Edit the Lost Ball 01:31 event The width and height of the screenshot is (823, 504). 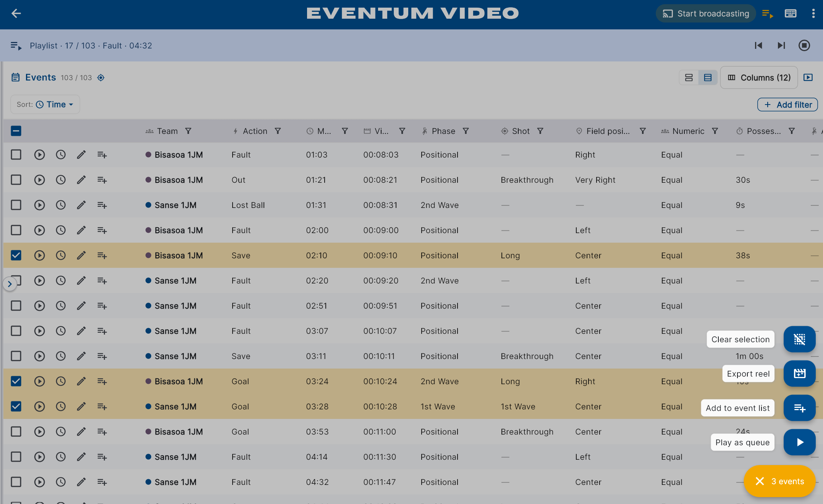click(81, 205)
